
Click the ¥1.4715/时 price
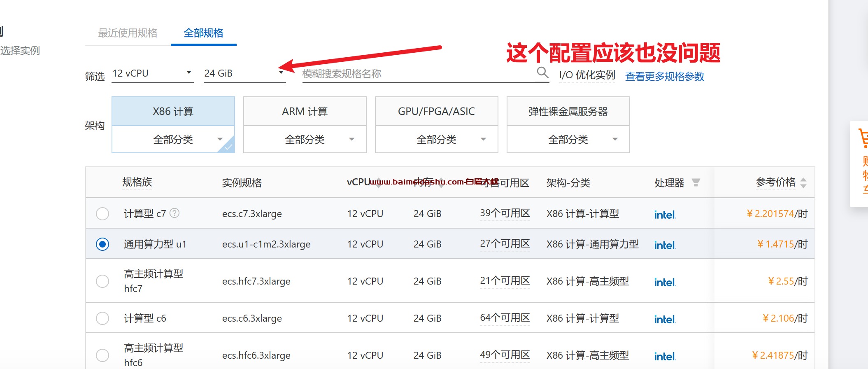tap(782, 244)
